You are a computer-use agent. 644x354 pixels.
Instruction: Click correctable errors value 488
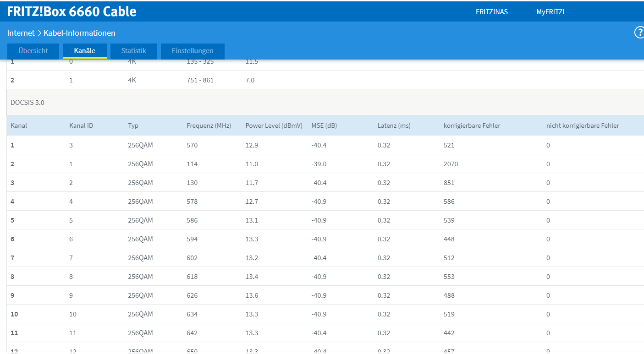point(449,295)
